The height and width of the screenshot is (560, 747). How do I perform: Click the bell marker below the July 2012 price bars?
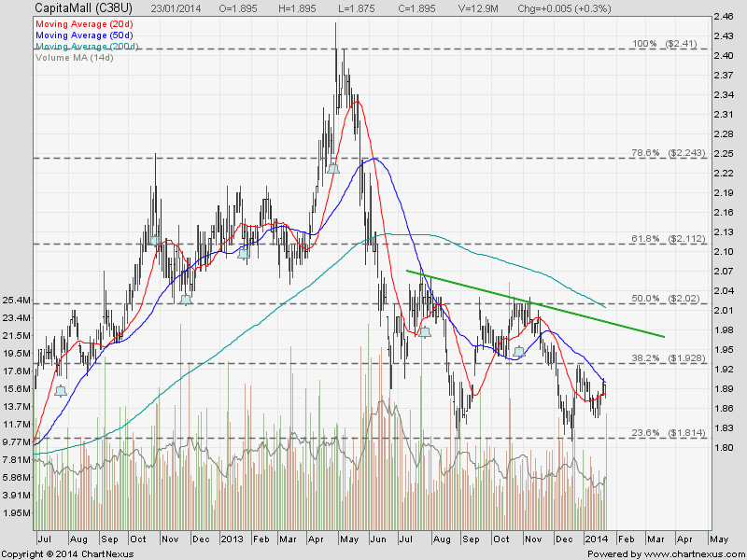point(61,391)
